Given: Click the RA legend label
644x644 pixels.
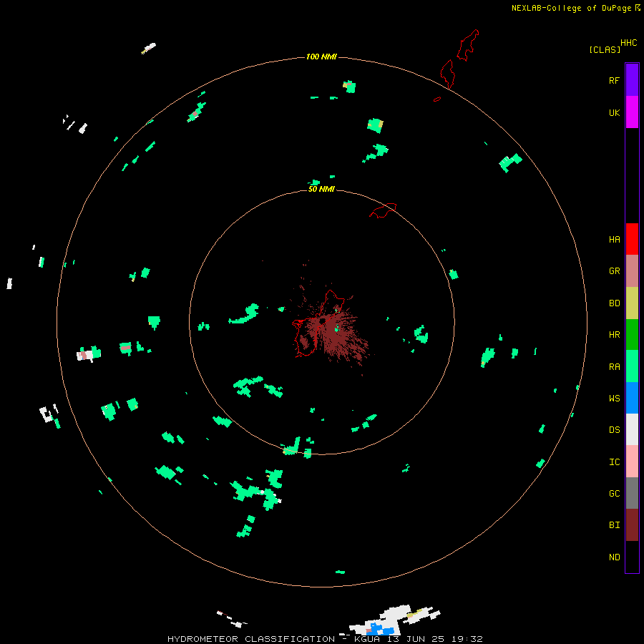Looking at the screenshot, I should [614, 367].
